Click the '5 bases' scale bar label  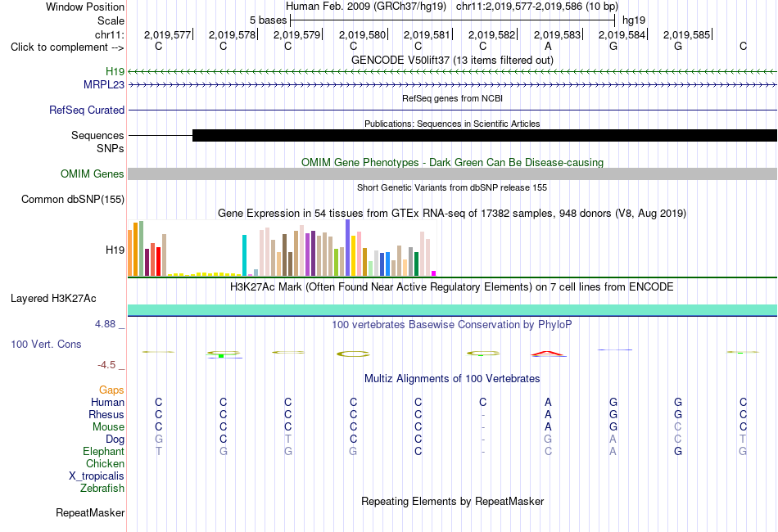pos(268,20)
